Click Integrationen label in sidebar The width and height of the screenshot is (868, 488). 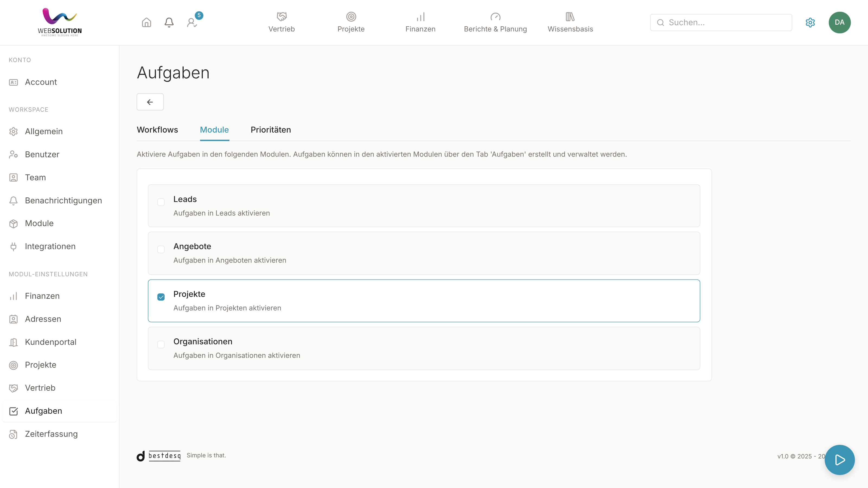coord(50,246)
